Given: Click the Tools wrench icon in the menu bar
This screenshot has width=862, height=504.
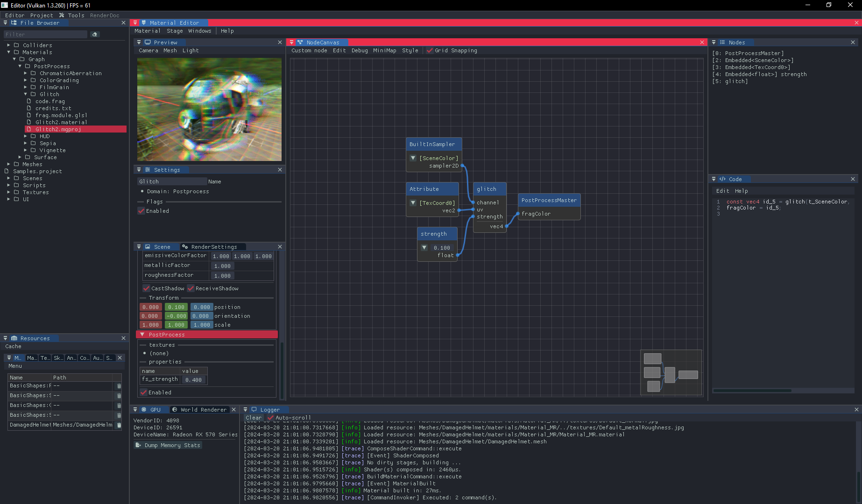Looking at the screenshot, I should [62, 15].
